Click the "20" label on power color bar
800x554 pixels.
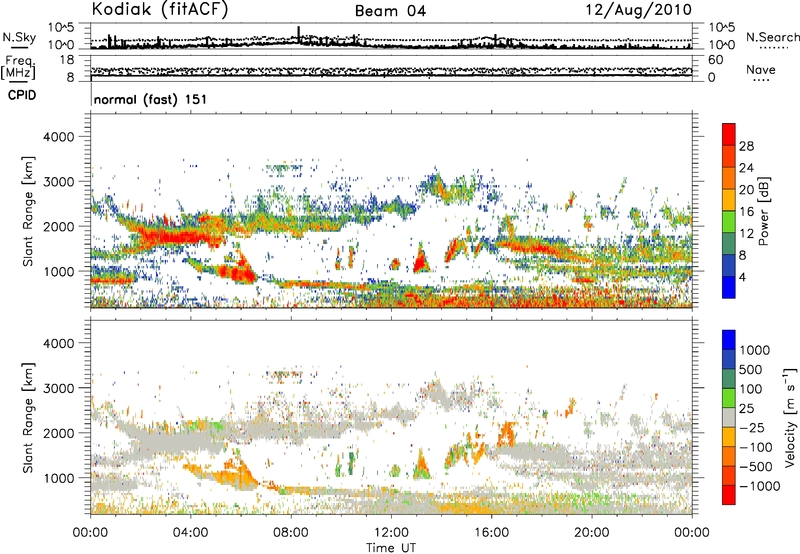point(746,190)
